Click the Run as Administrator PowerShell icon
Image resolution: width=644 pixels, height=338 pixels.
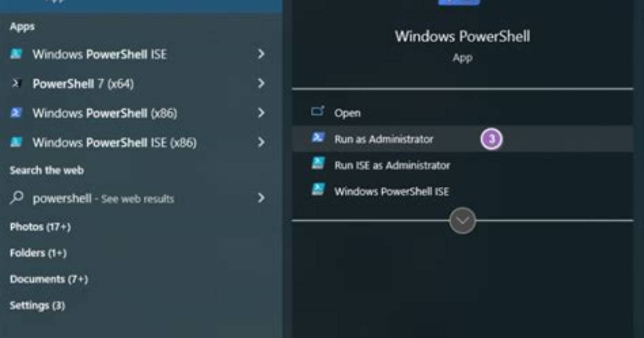point(318,138)
